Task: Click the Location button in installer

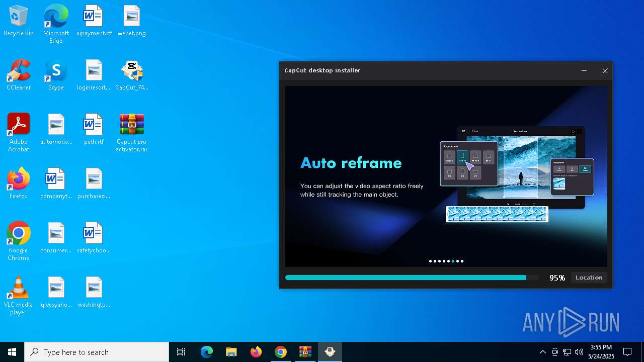Action: pos(589,278)
